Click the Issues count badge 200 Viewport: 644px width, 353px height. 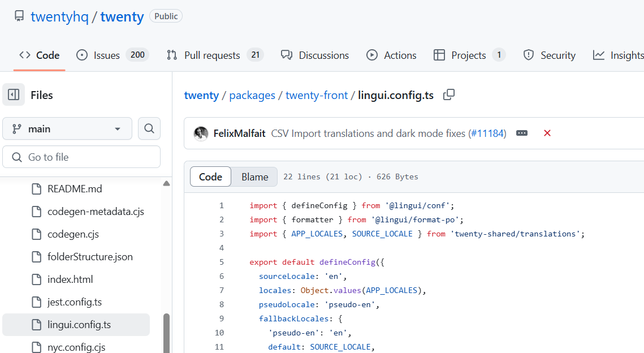pyautogui.click(x=137, y=55)
